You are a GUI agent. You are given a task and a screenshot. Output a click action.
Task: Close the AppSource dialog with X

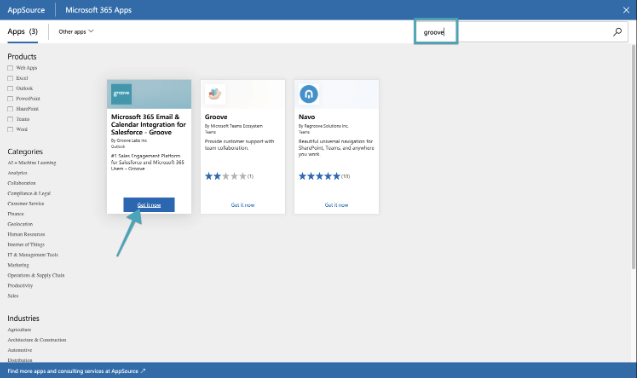[626, 10]
